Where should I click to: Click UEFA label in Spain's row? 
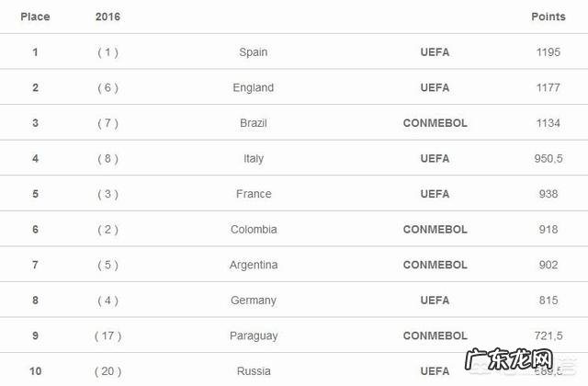tap(435, 52)
